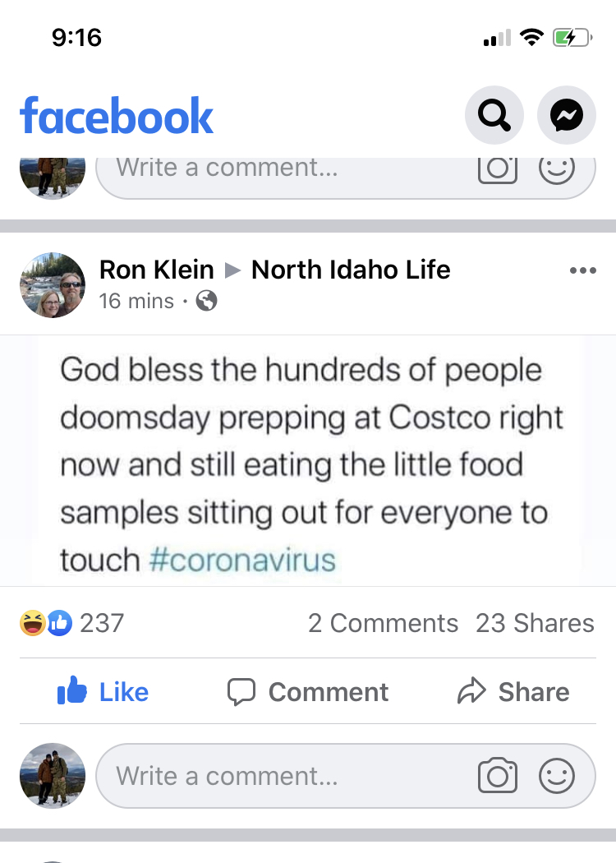Open Ron Klein's profile name
This screenshot has height=863, width=616.
point(156,270)
